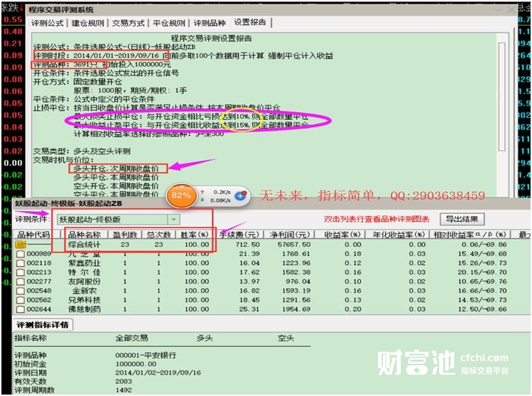This screenshot has height=396, width=532.
Task: Select the 金新农 row name
Action: [x=84, y=290]
